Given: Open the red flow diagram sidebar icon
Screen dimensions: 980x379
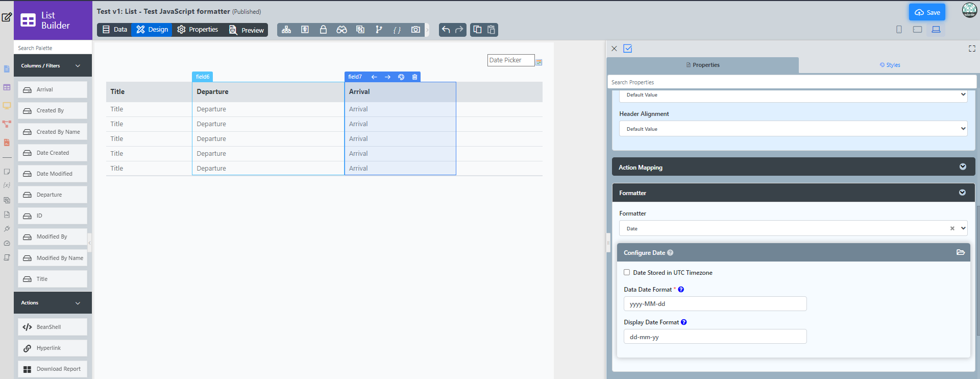Looking at the screenshot, I should 7,124.
